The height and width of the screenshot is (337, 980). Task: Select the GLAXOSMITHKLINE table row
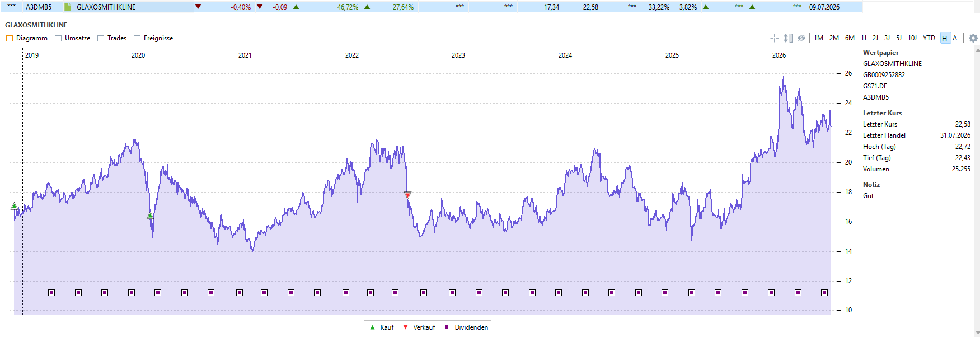pyautogui.click(x=431, y=7)
